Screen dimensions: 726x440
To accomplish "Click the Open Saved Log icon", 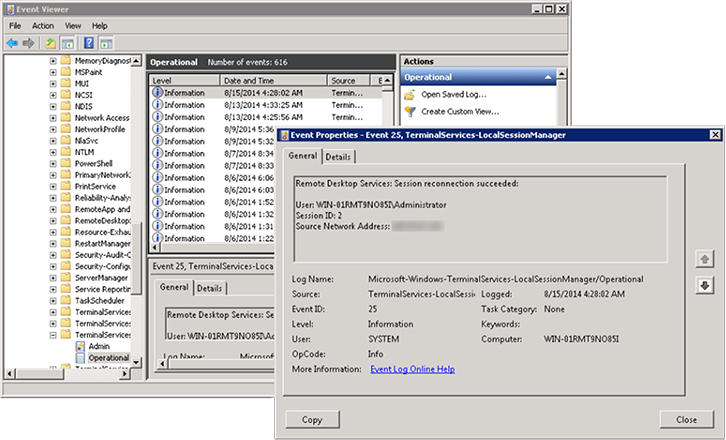I will (x=410, y=94).
